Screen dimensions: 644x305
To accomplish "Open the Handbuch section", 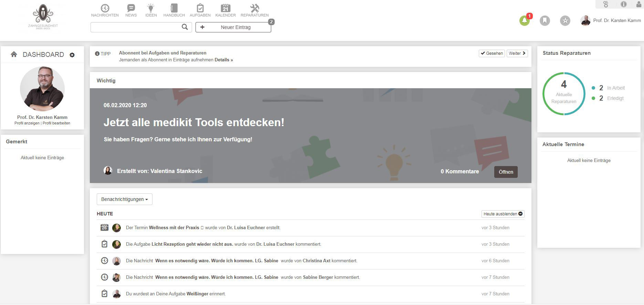I will click(x=174, y=10).
